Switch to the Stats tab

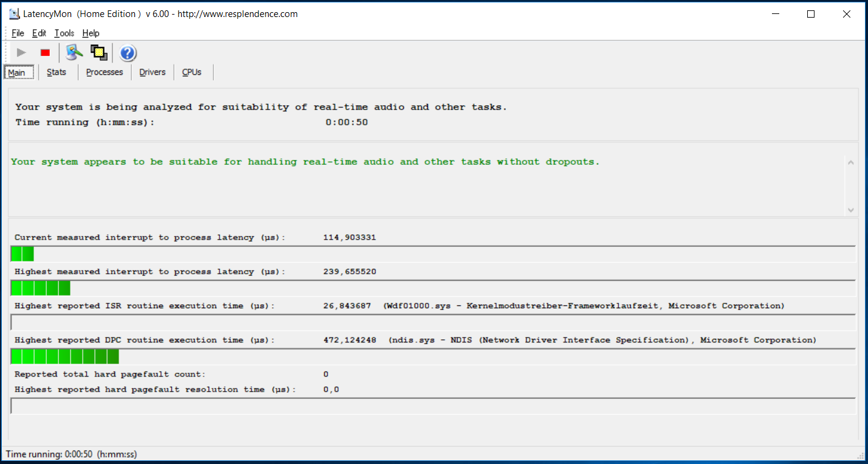(x=57, y=72)
